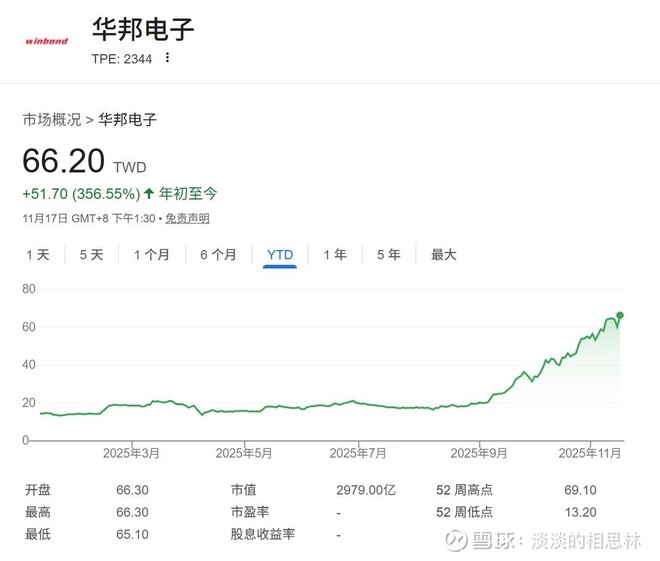This screenshot has width=660, height=561.
Task: Switch chart to 1 个月 range
Action: click(152, 255)
